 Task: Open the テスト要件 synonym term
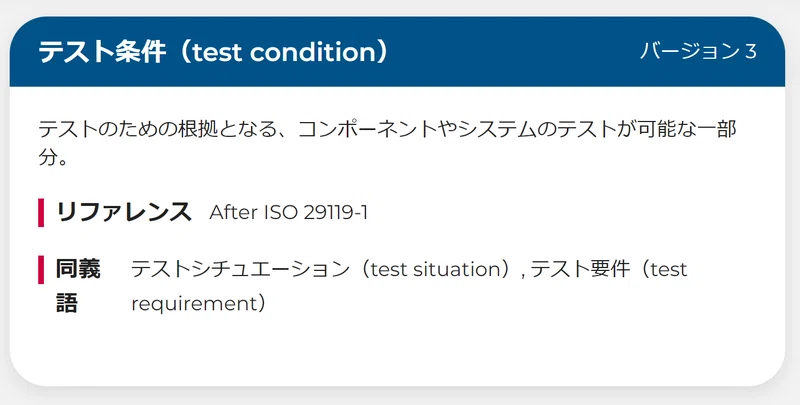(x=580, y=269)
